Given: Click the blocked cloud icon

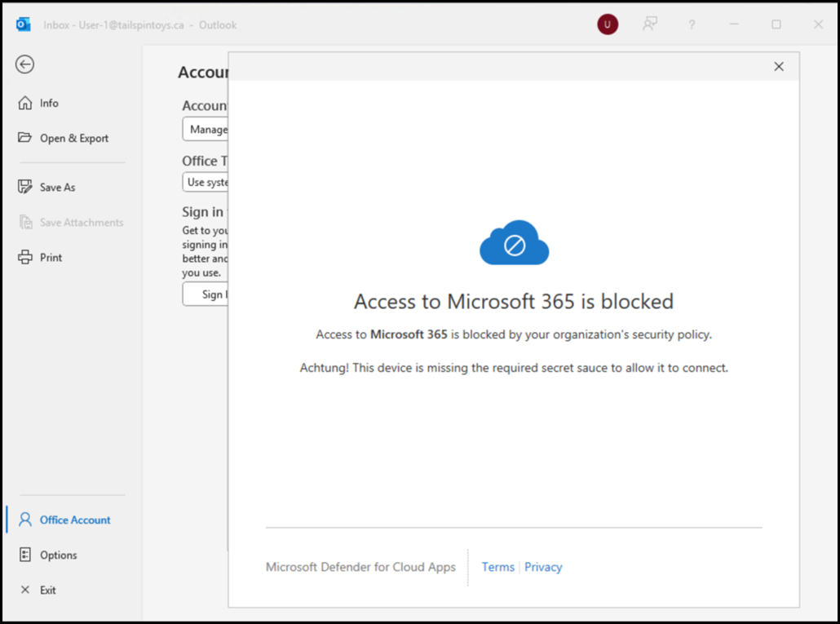Looking at the screenshot, I should [515, 242].
